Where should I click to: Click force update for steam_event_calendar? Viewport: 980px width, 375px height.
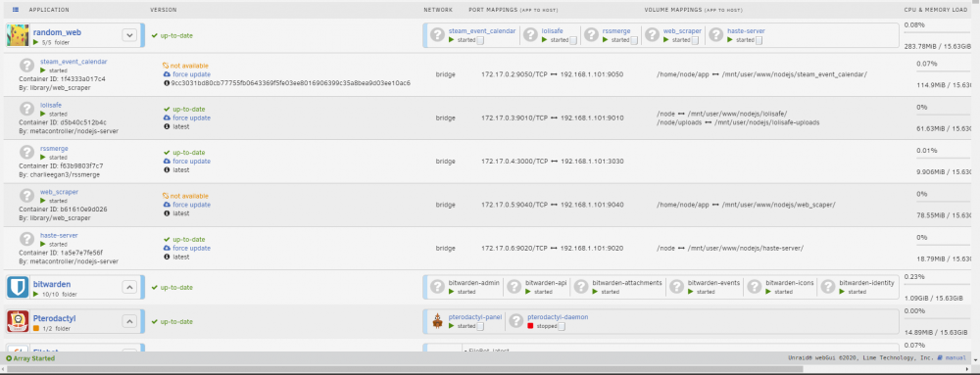[x=191, y=74]
